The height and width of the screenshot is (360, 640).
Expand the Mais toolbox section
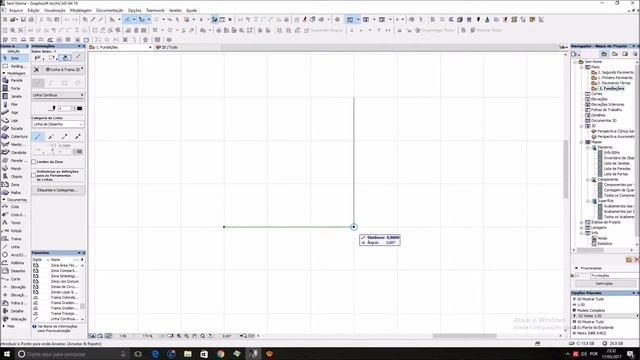[x=4, y=326]
